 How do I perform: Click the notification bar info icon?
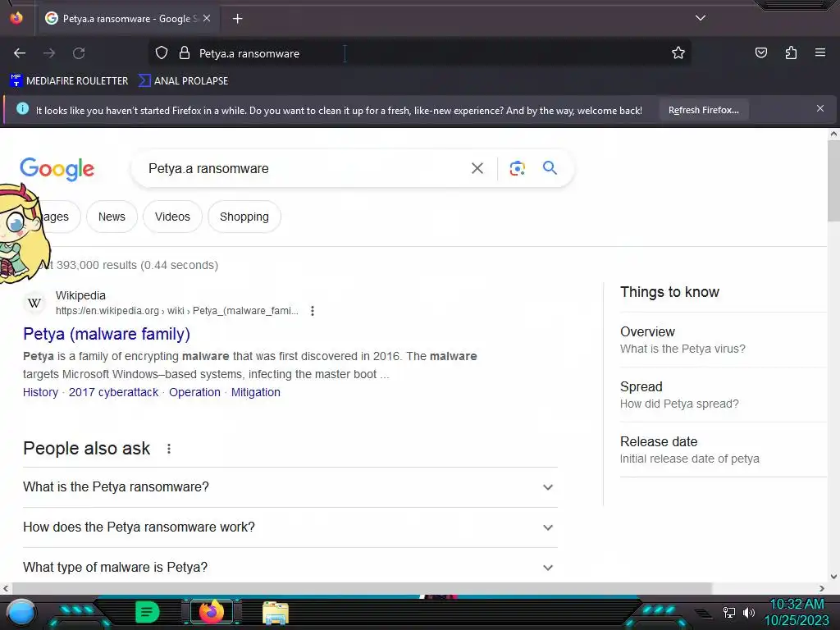pyautogui.click(x=22, y=109)
